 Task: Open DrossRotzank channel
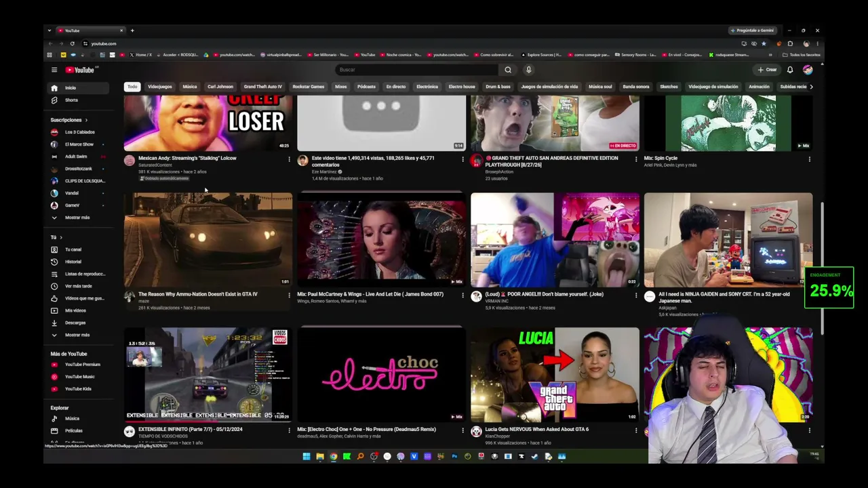pyautogui.click(x=79, y=169)
